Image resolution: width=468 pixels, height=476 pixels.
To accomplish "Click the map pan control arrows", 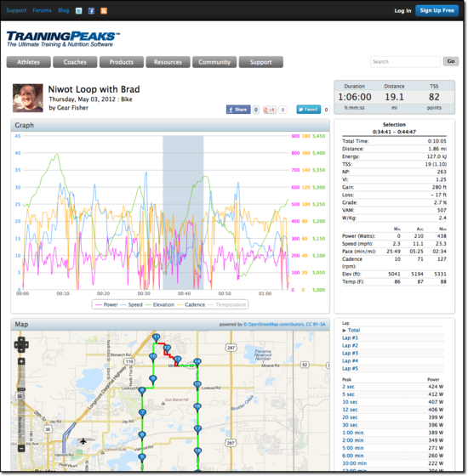I will pos(21,344).
